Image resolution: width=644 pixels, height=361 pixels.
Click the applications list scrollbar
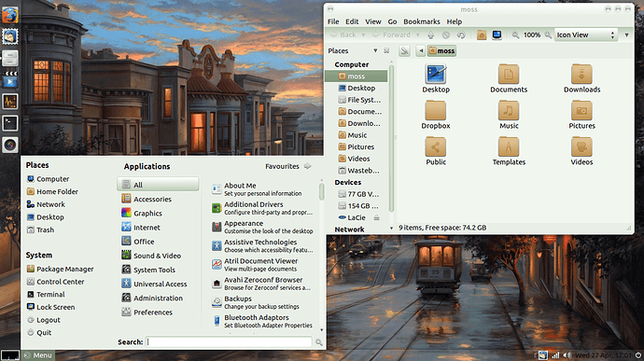[x=321, y=191]
